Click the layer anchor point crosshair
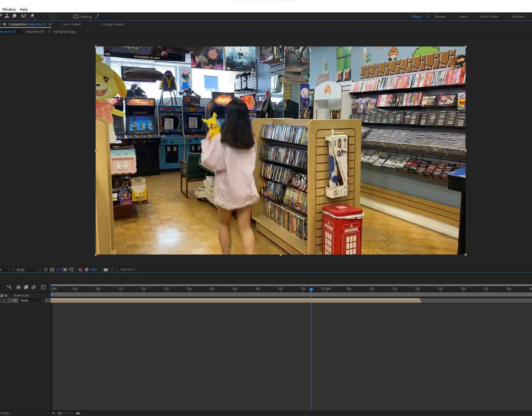 point(281,151)
